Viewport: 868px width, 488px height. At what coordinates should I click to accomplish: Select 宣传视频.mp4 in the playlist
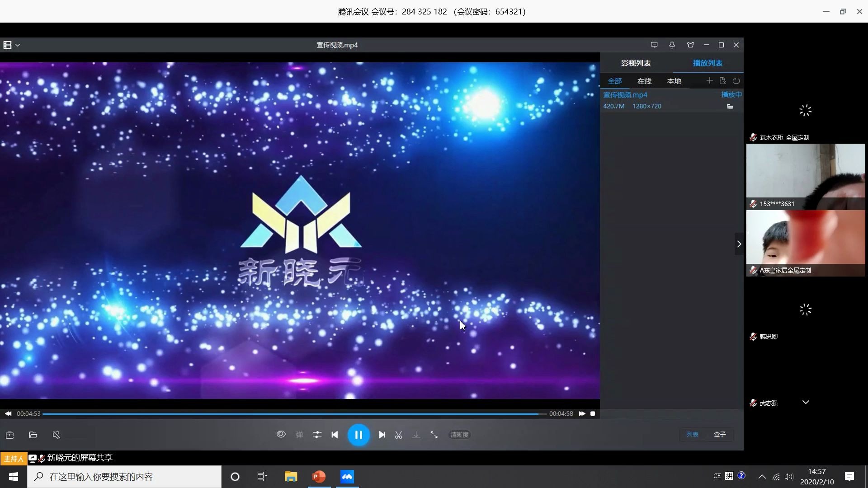point(625,95)
